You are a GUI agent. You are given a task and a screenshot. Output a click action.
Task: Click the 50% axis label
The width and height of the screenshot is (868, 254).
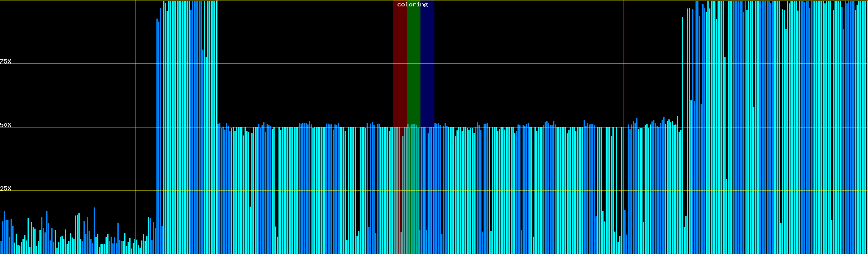click(x=6, y=125)
